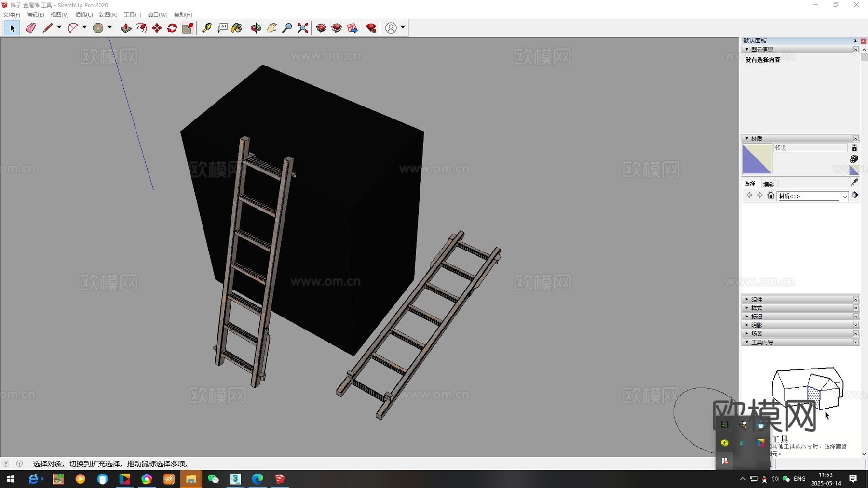Activate the Move tool

point(157,28)
